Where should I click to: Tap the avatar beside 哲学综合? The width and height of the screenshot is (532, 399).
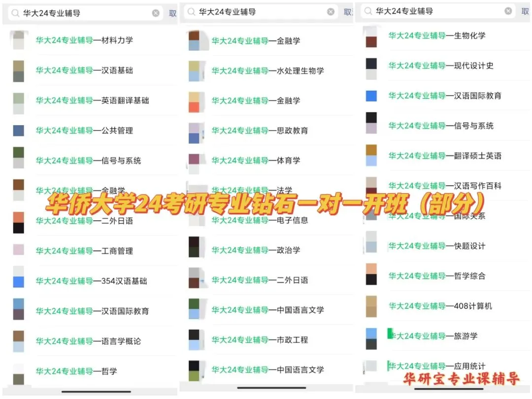coord(371,274)
